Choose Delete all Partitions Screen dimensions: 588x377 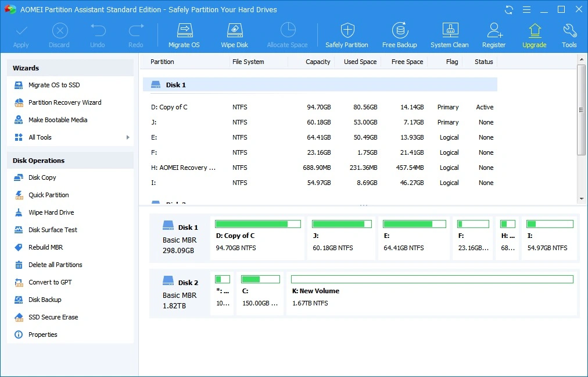coord(70,265)
